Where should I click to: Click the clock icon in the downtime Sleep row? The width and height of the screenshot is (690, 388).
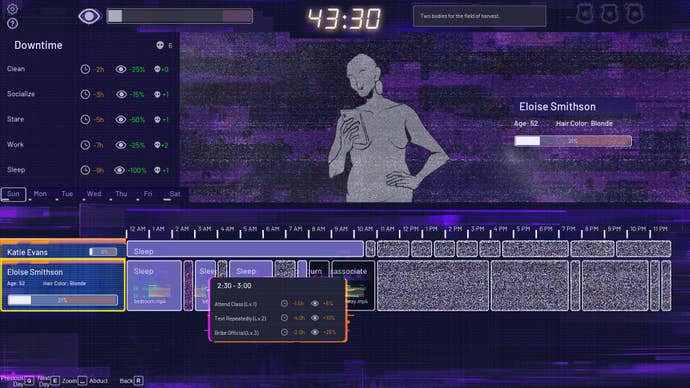tap(85, 170)
